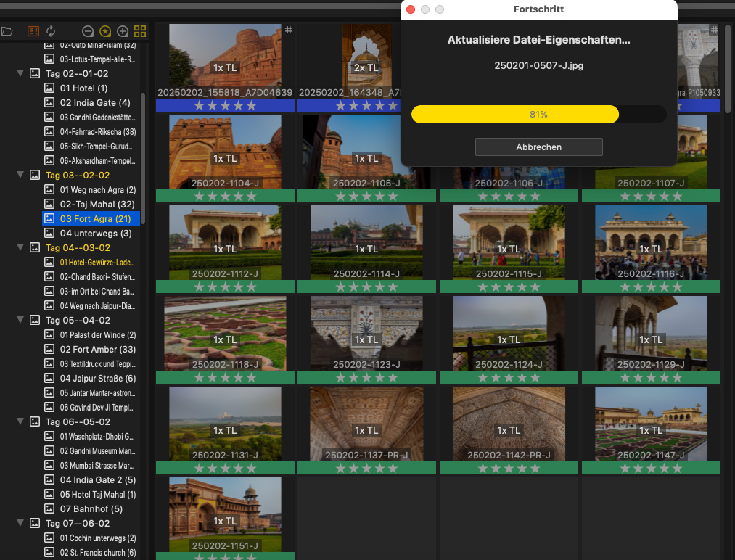Collapse the Tag 05--04-02 group

click(20, 321)
